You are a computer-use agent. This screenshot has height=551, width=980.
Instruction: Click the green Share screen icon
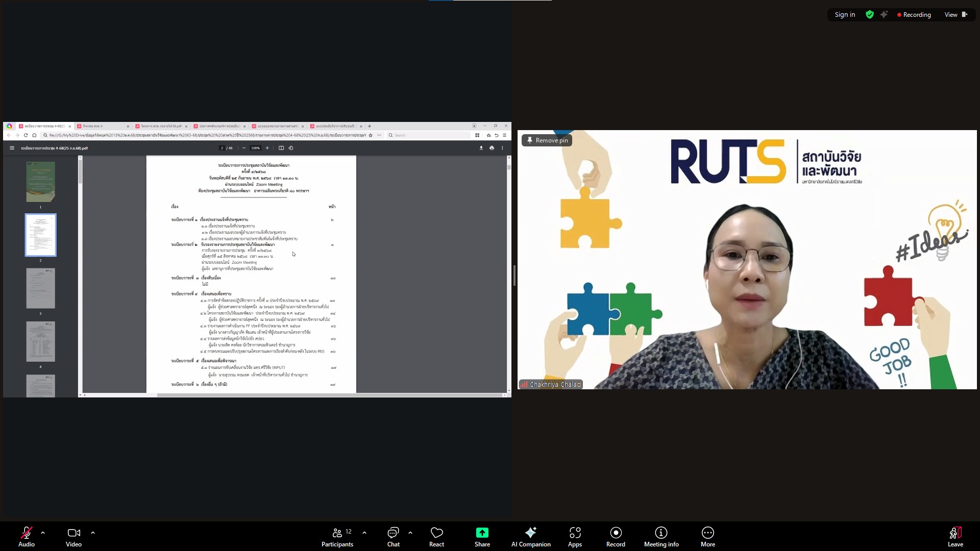pyautogui.click(x=482, y=533)
